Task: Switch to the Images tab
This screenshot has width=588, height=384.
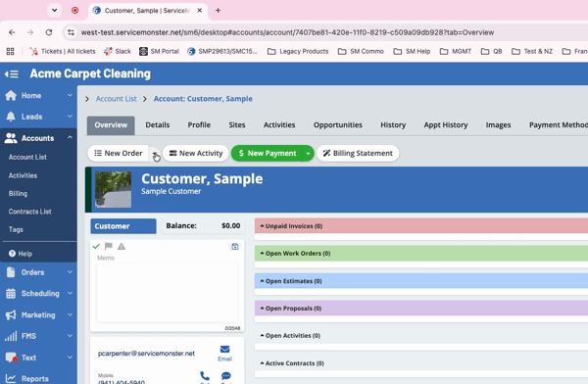Action: [x=499, y=124]
